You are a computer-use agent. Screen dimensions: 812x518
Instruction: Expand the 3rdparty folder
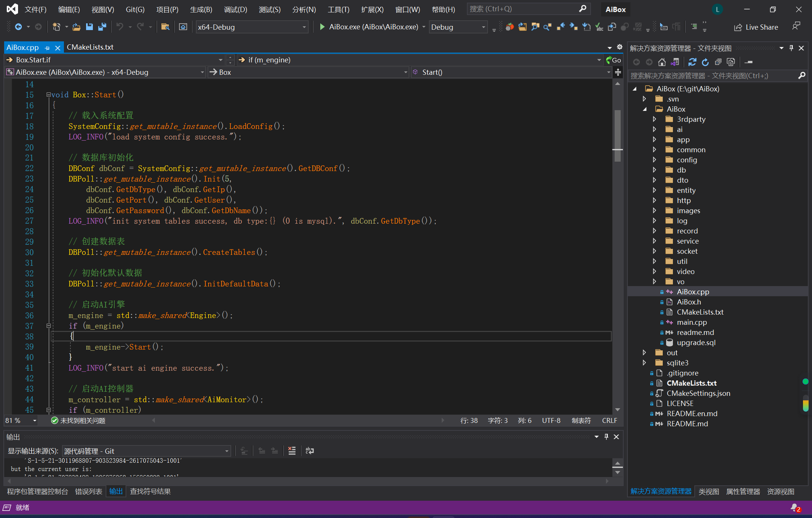click(x=654, y=119)
